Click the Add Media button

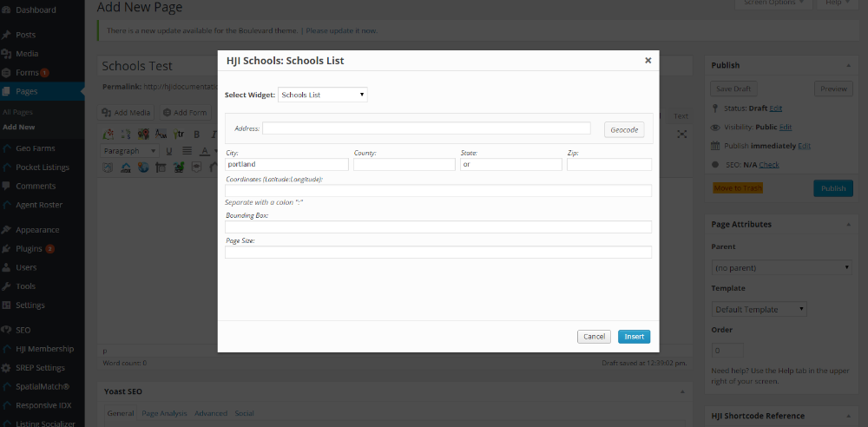tap(127, 113)
